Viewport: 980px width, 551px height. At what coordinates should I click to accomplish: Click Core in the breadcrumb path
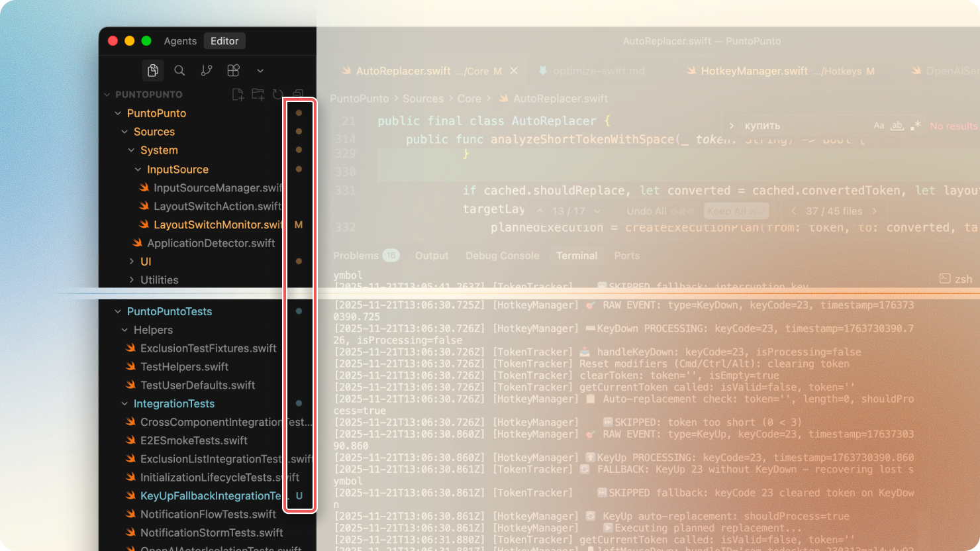coord(469,99)
